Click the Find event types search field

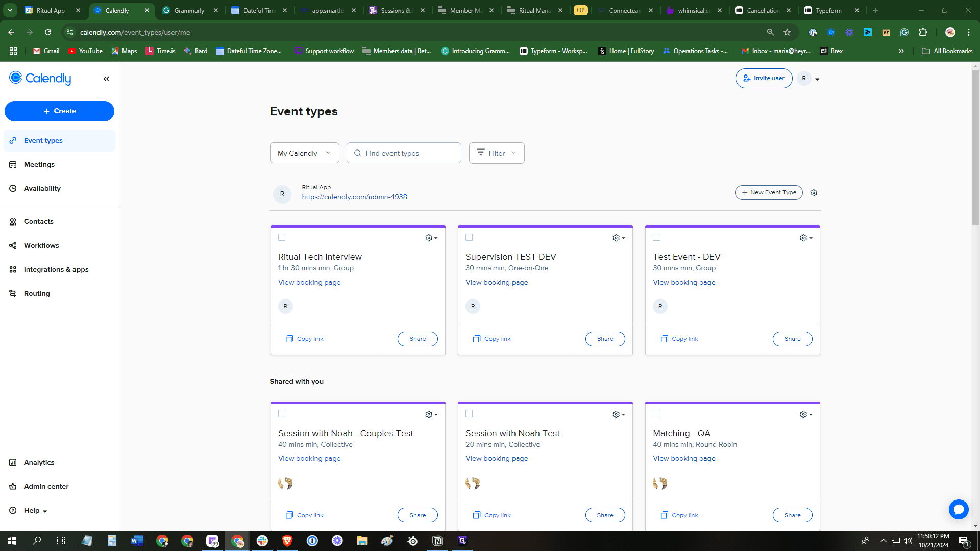404,153
